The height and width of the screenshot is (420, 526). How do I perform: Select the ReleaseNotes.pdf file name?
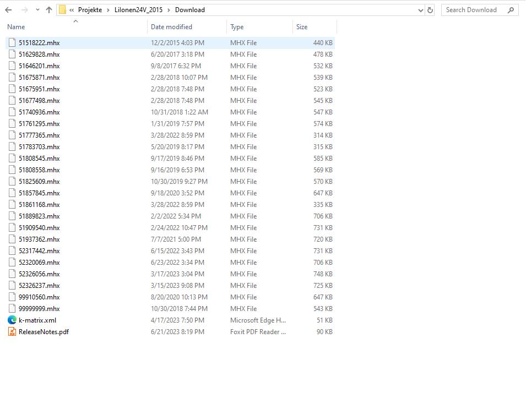(x=44, y=332)
